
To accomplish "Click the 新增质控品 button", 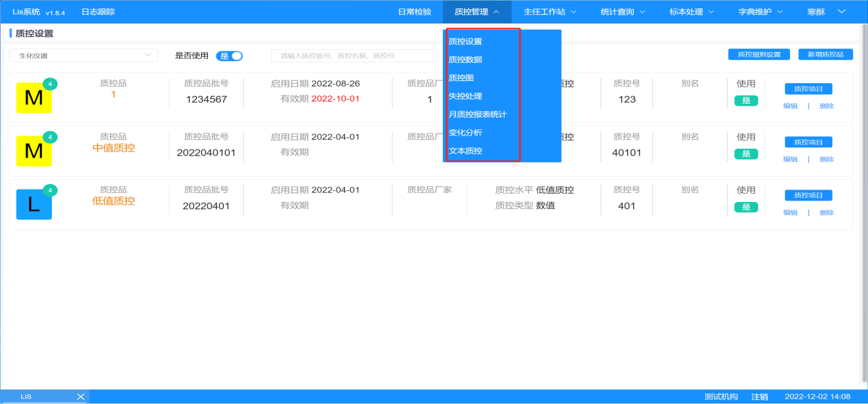I will click(825, 55).
